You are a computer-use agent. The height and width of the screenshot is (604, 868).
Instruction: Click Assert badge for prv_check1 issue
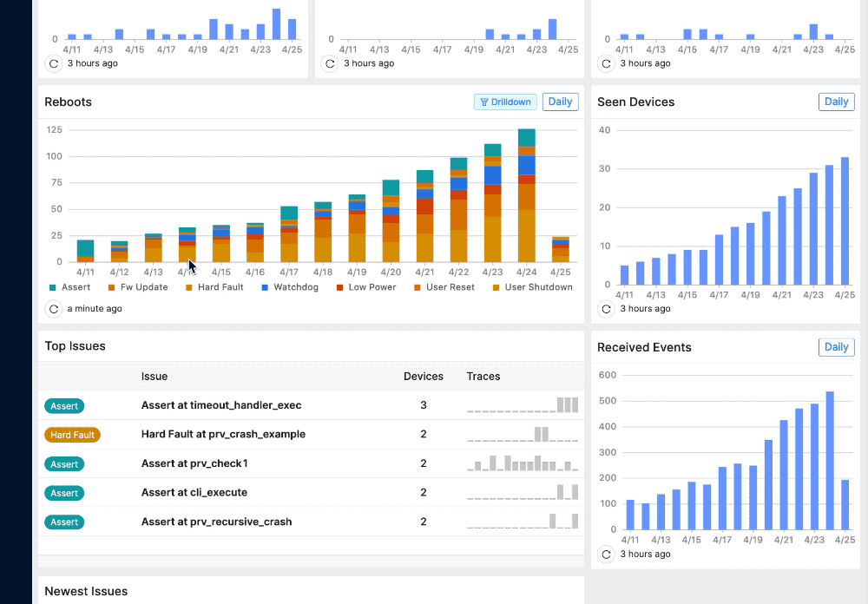click(x=64, y=464)
